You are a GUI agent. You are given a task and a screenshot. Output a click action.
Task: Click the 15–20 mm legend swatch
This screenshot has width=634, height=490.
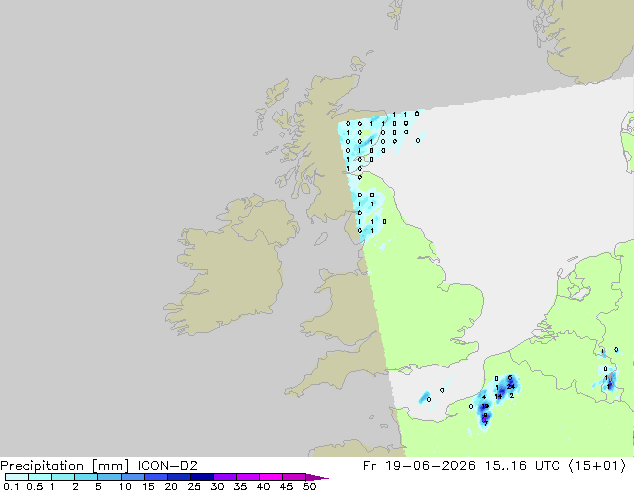[x=156, y=477]
